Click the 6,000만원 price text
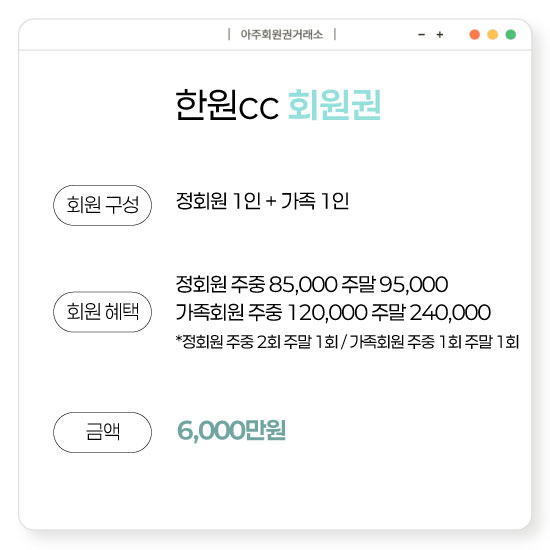550x550 pixels. pos(232,430)
